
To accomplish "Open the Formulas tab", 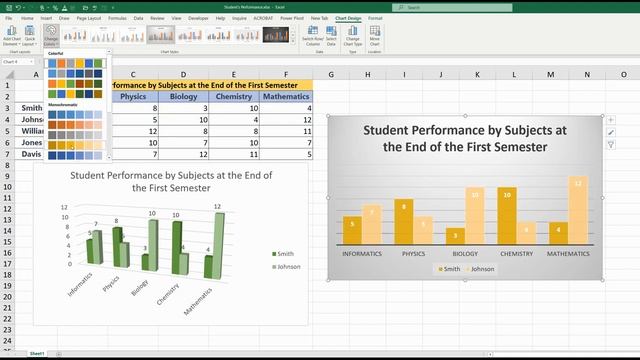I will click(x=117, y=18).
